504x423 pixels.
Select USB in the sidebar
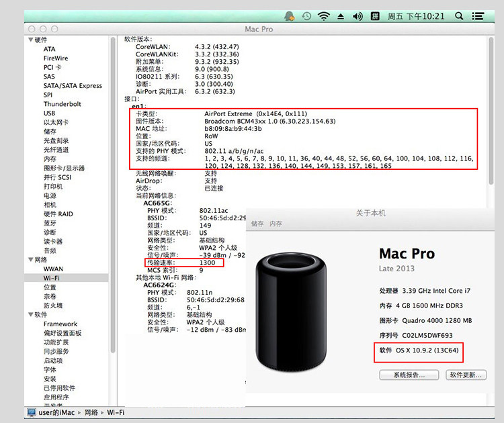(x=49, y=113)
